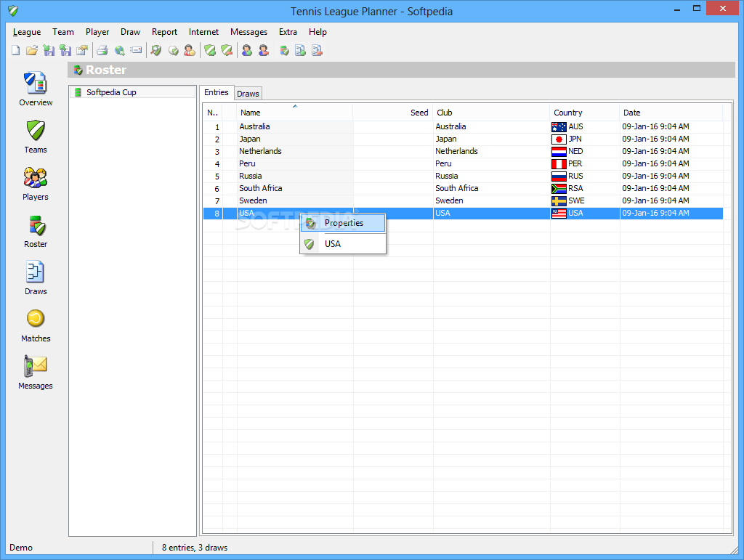Open the Team menu

point(63,32)
